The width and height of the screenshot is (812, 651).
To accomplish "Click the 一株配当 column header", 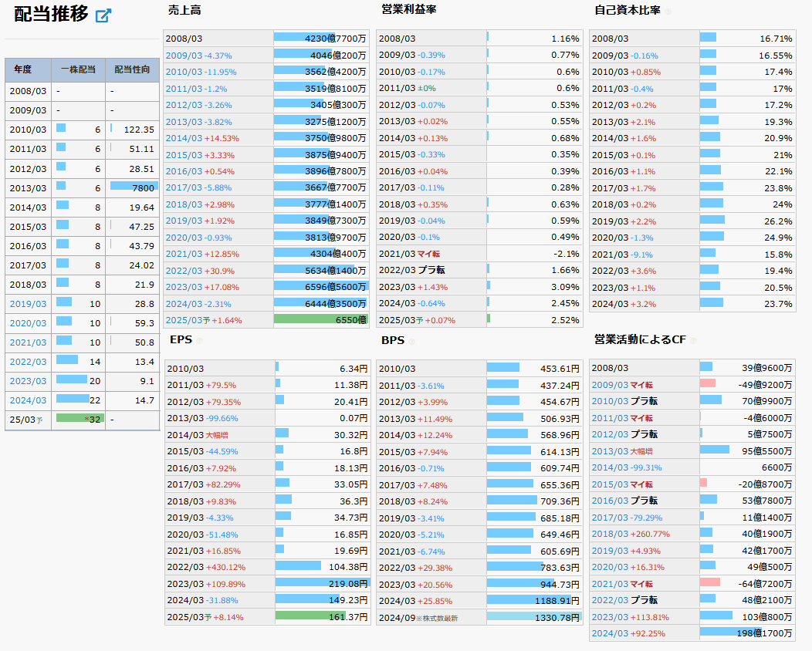I will pyautogui.click(x=78, y=69).
